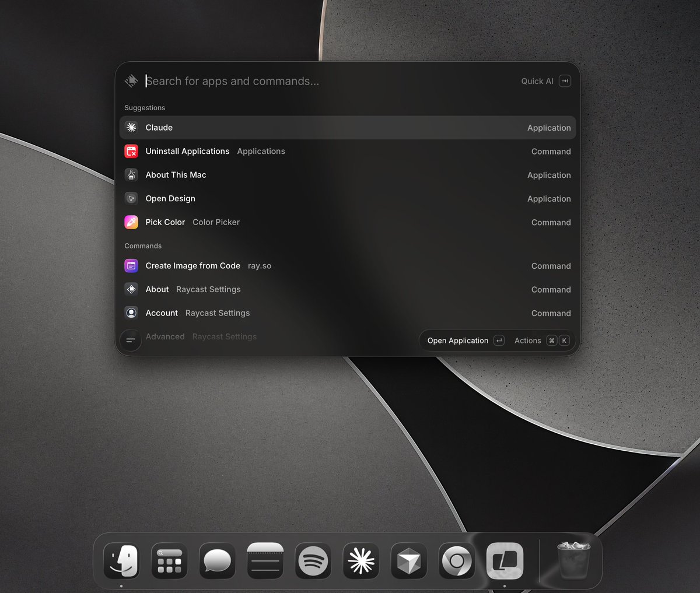Open the Launchpad apps grid in Dock
Screen dimensions: 700x593
point(169,561)
